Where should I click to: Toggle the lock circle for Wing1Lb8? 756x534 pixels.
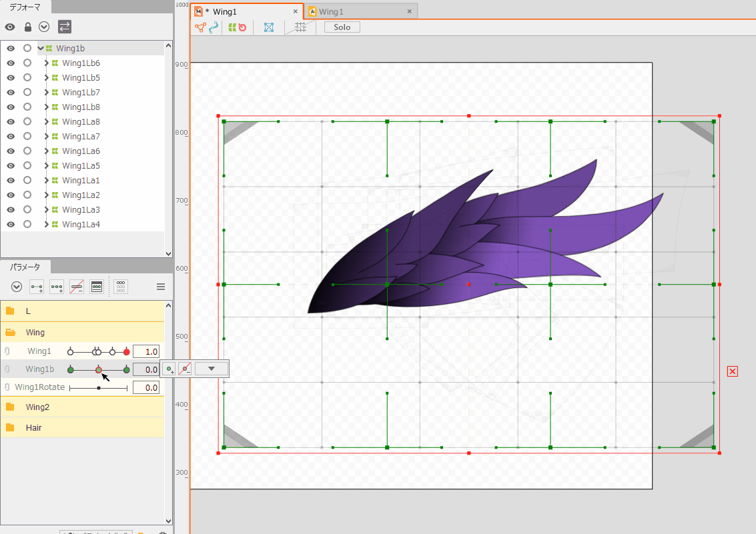click(x=27, y=107)
